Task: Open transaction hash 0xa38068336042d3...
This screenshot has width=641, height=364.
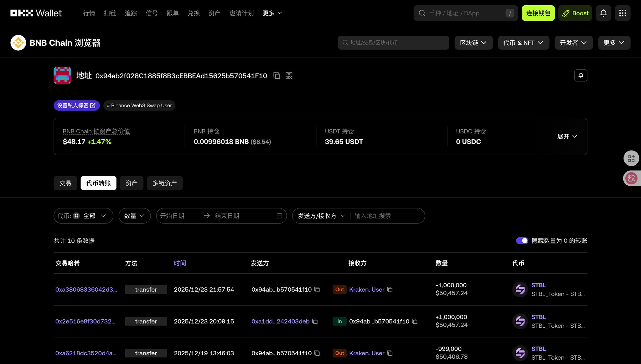Action: (86, 290)
